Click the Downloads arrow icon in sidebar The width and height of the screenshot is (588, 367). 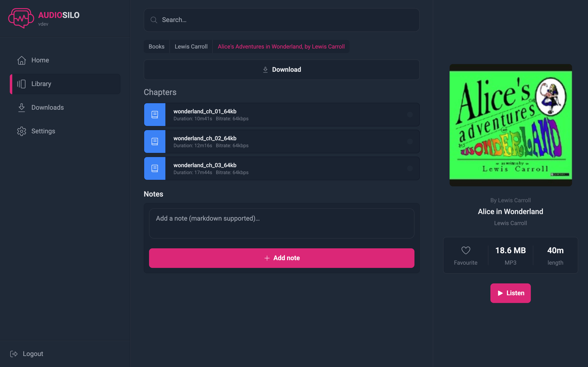tap(22, 107)
